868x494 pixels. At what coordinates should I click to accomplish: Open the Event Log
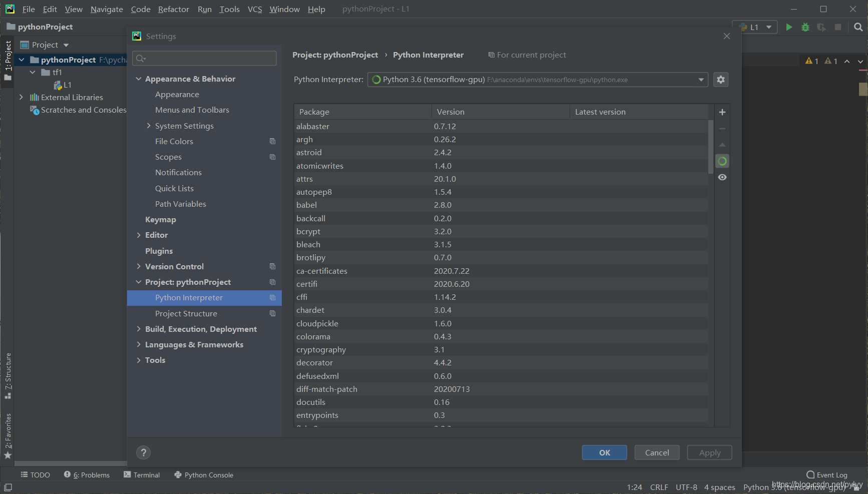pyautogui.click(x=827, y=475)
